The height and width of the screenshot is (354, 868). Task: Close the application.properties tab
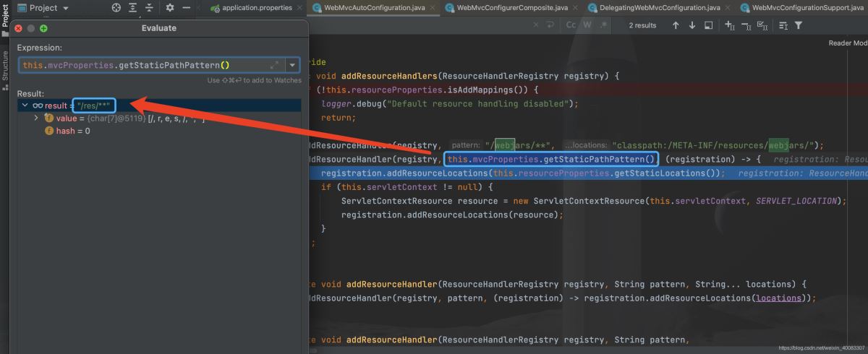coord(299,8)
